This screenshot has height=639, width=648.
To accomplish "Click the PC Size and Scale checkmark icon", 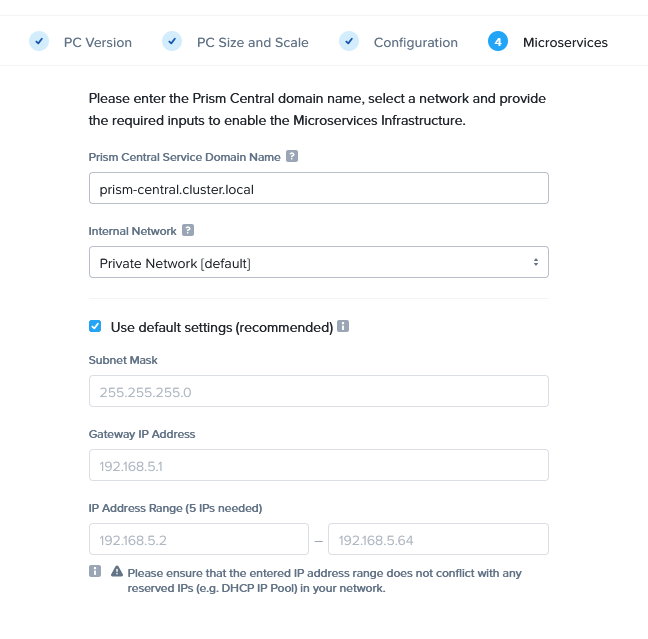I will pyautogui.click(x=172, y=42).
